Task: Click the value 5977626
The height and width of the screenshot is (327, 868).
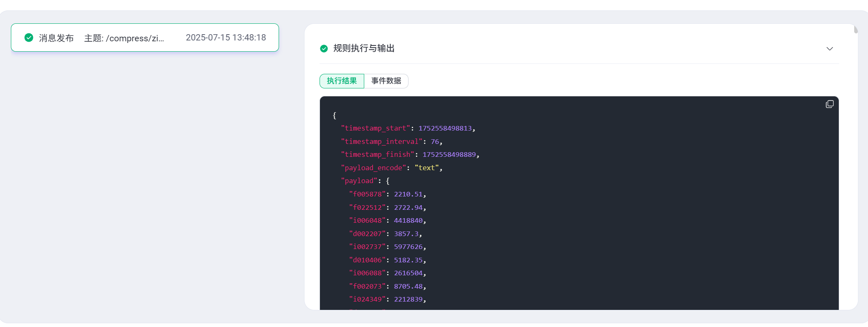Action: pyautogui.click(x=408, y=247)
